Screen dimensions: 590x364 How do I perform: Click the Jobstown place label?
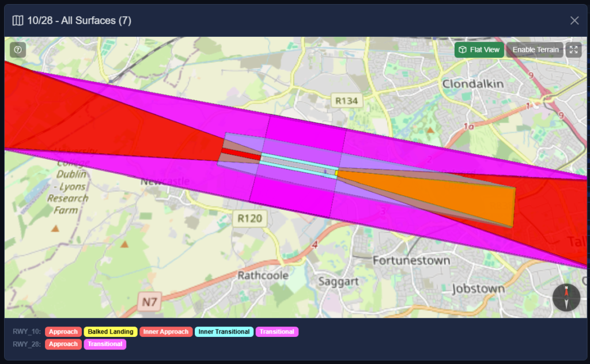point(478,289)
